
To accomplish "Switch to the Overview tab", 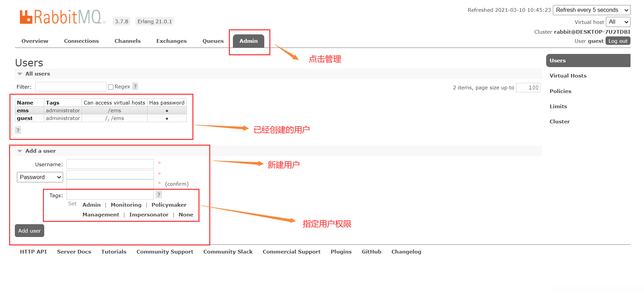I will [x=35, y=41].
